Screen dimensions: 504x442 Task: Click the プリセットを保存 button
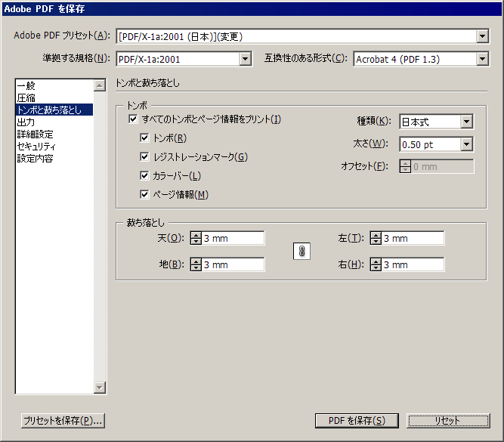click(62, 421)
